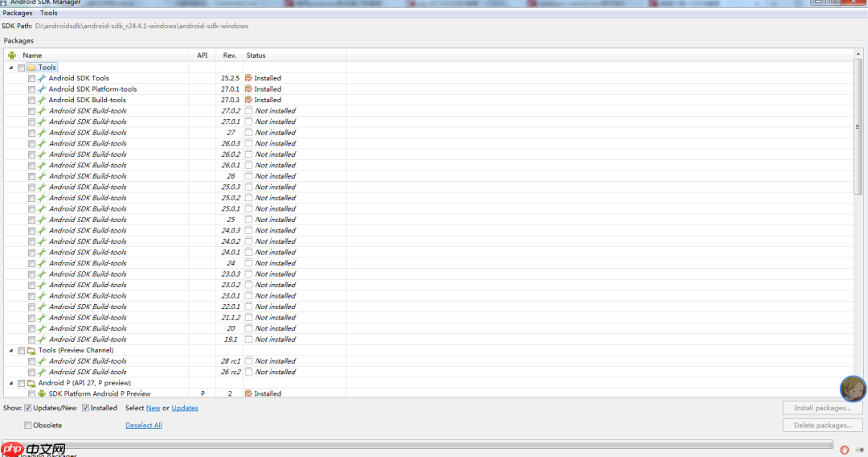This screenshot has width=868, height=457.
Task: Click the New selection link
Action: click(x=154, y=408)
